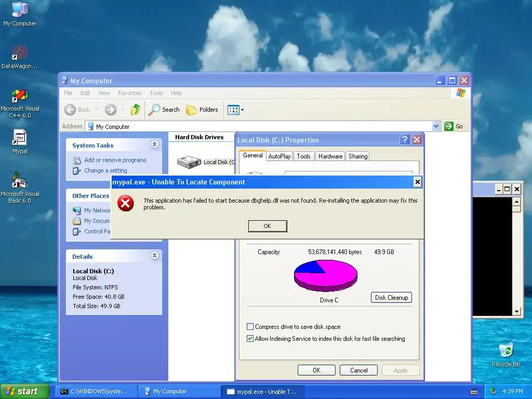Screen dimensions: 532x399
Task: Enable Compress drive to save disk space
Action: (x=250, y=327)
